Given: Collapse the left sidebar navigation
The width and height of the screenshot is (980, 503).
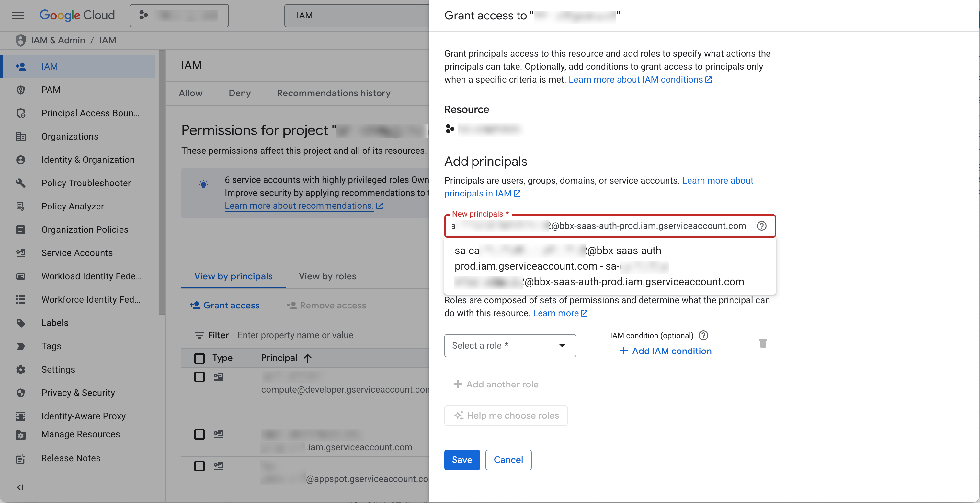Looking at the screenshot, I should [20, 487].
